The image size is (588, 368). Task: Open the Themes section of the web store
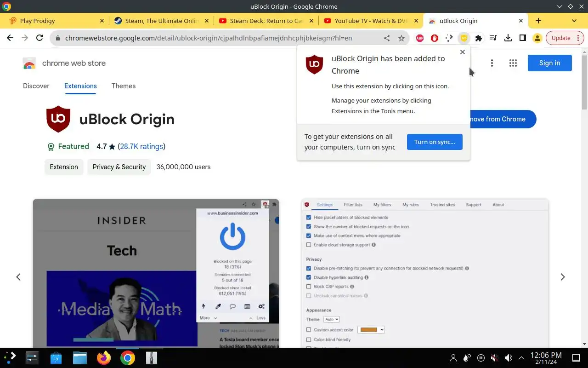124,86
